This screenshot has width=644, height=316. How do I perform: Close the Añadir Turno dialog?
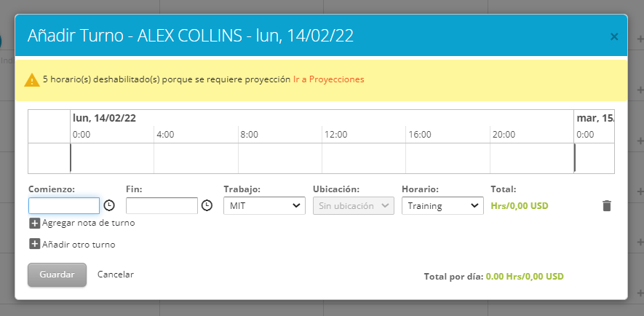[613, 36]
